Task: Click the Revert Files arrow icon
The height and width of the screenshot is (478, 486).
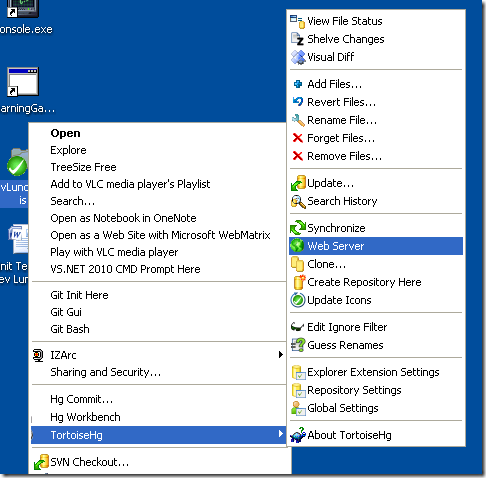Action: coord(298,102)
